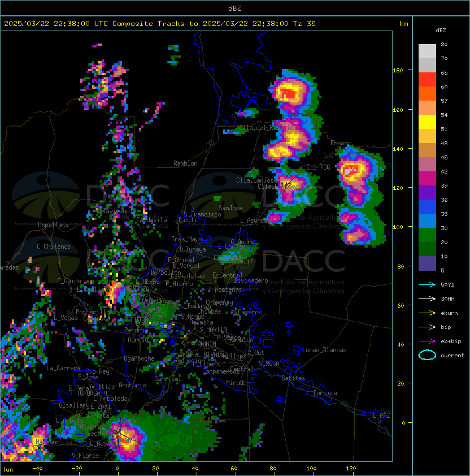Click the 'Chapanay' map label
470x476 pixels.
pyautogui.click(x=219, y=302)
